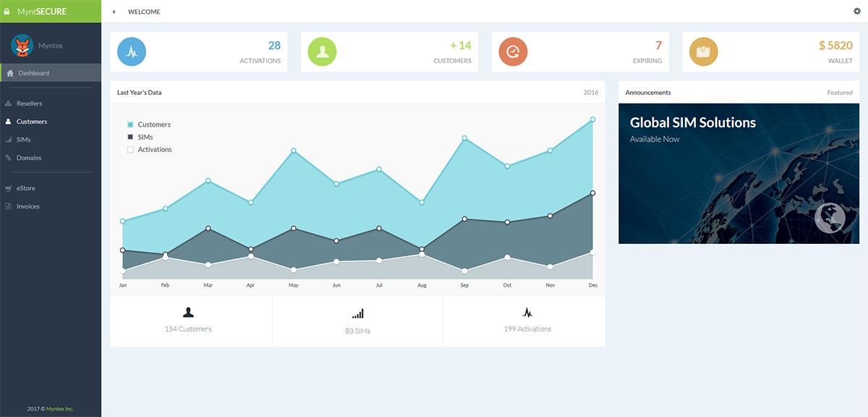Click the May axis label on chart
This screenshot has width=868, height=417.
293,285
